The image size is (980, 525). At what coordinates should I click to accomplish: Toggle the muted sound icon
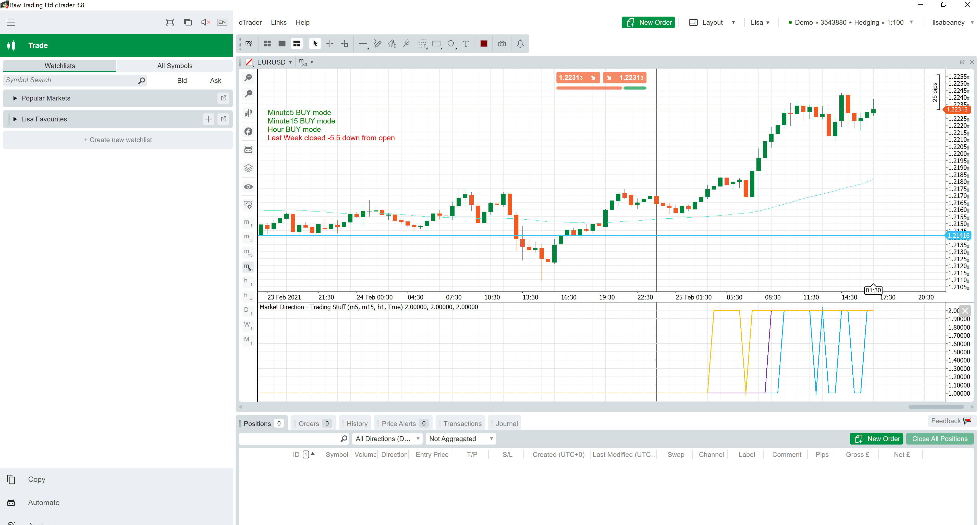coord(205,22)
